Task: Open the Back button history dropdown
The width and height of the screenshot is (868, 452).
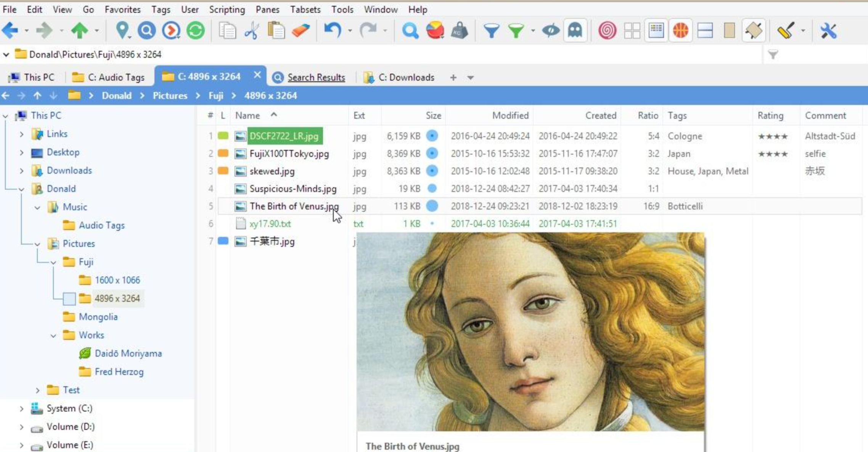Action: pyautogui.click(x=26, y=30)
